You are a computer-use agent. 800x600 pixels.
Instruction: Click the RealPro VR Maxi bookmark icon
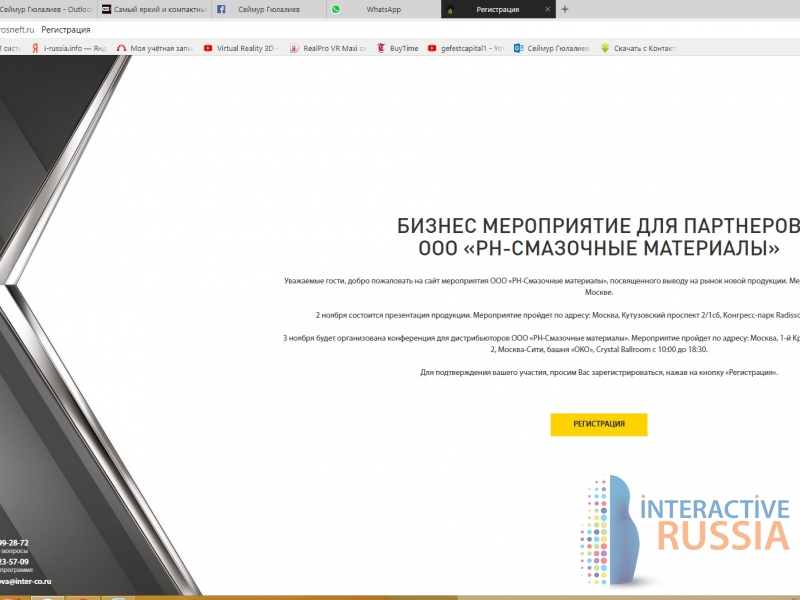point(294,48)
